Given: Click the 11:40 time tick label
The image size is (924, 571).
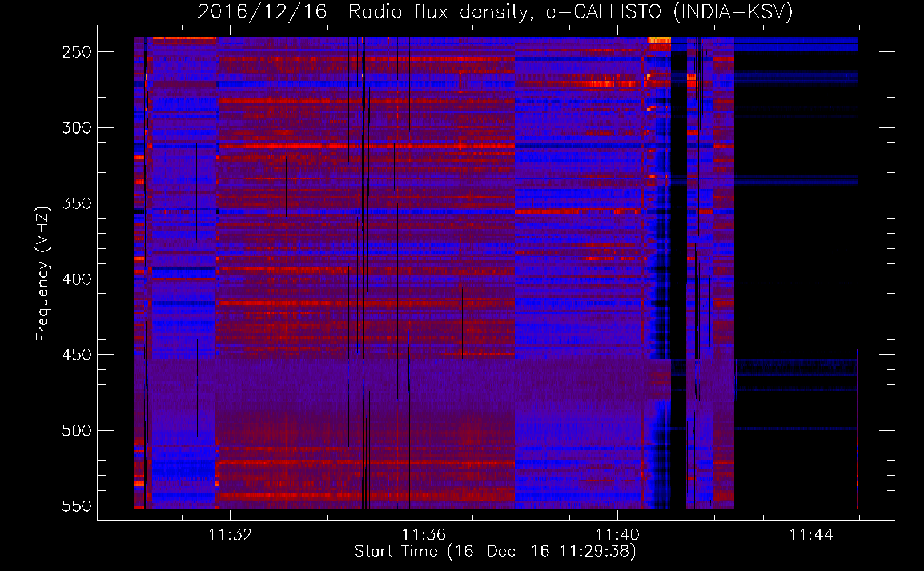Looking at the screenshot, I should 617,534.
